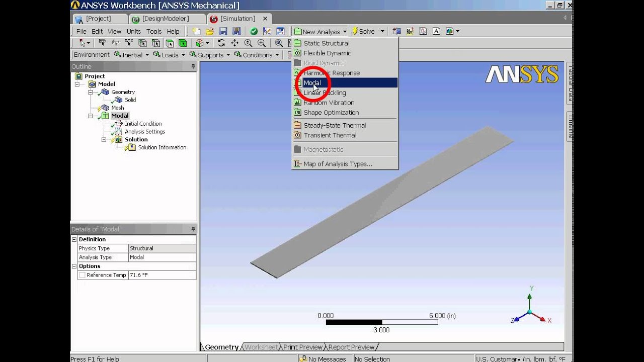644x362 pixels.
Task: Choose Static Structural from New Analysis menu
Action: pyautogui.click(x=345, y=43)
